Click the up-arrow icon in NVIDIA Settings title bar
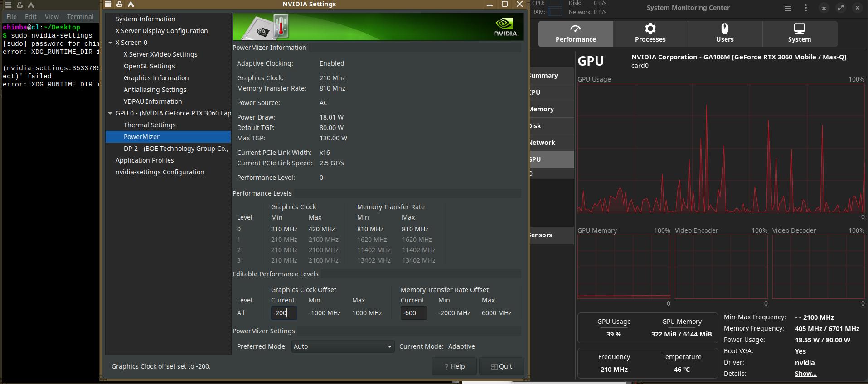This screenshot has width=868, height=384. (131, 4)
